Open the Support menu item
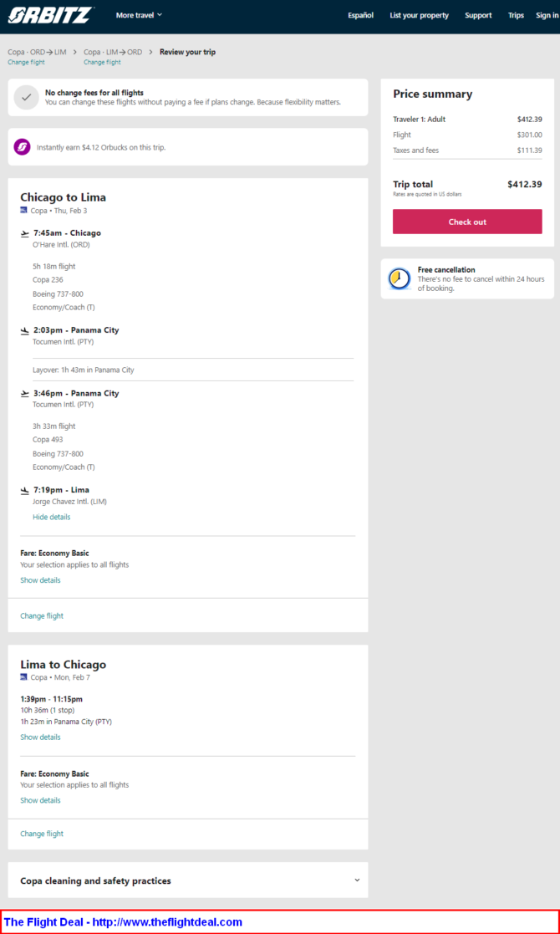Screen dimensions: 560x934 click(478, 16)
